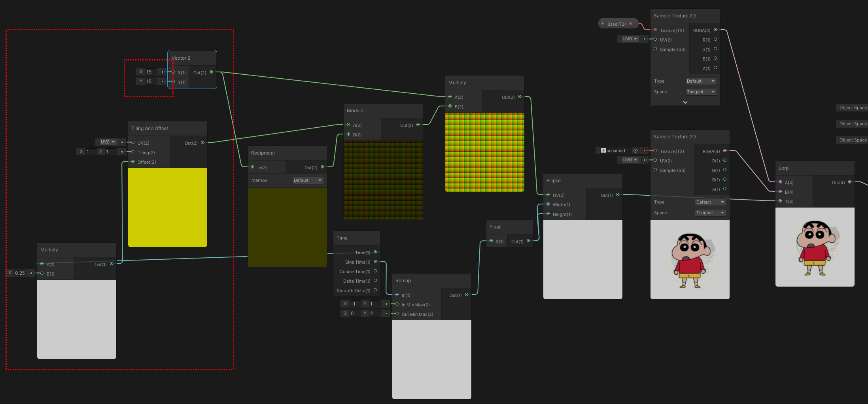Click the Lerp node T(4) input port
The height and width of the screenshot is (404, 868).
[x=780, y=201]
